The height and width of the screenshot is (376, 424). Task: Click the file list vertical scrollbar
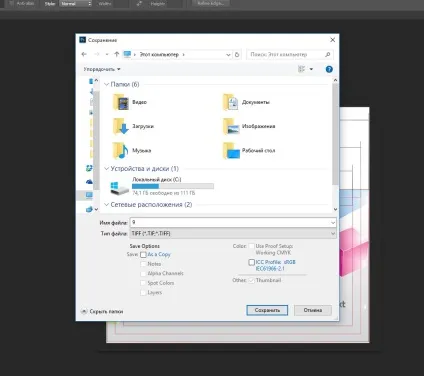click(x=335, y=133)
